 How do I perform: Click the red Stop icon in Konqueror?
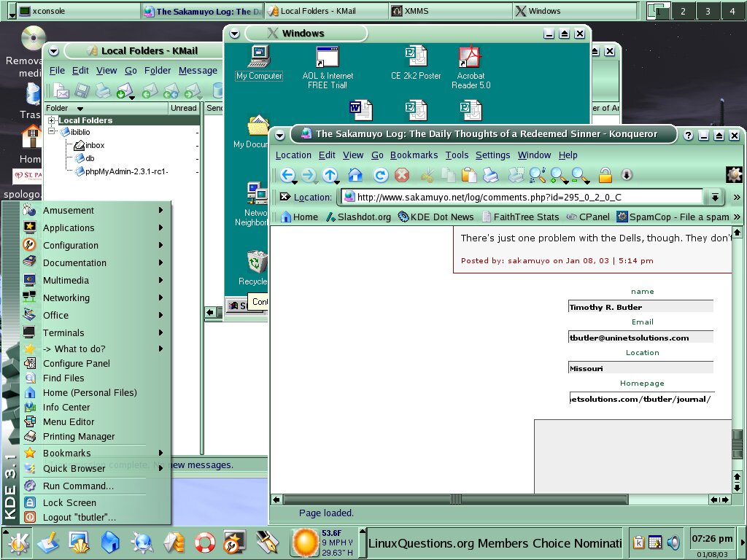point(402,175)
